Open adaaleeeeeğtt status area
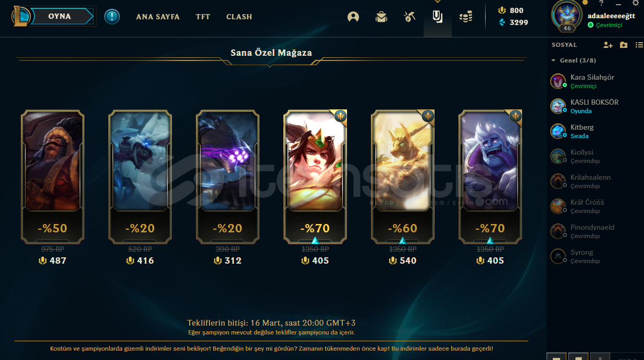 [605, 25]
